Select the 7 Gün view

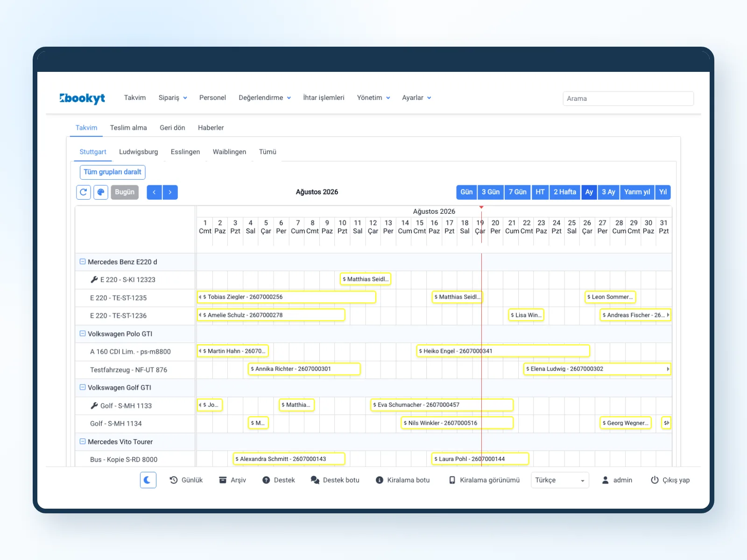(517, 192)
